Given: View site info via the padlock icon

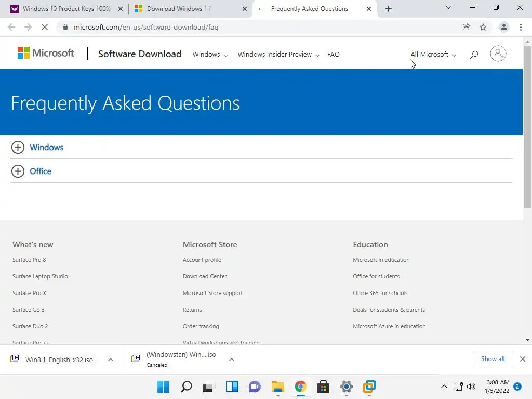Looking at the screenshot, I should 65,27.
